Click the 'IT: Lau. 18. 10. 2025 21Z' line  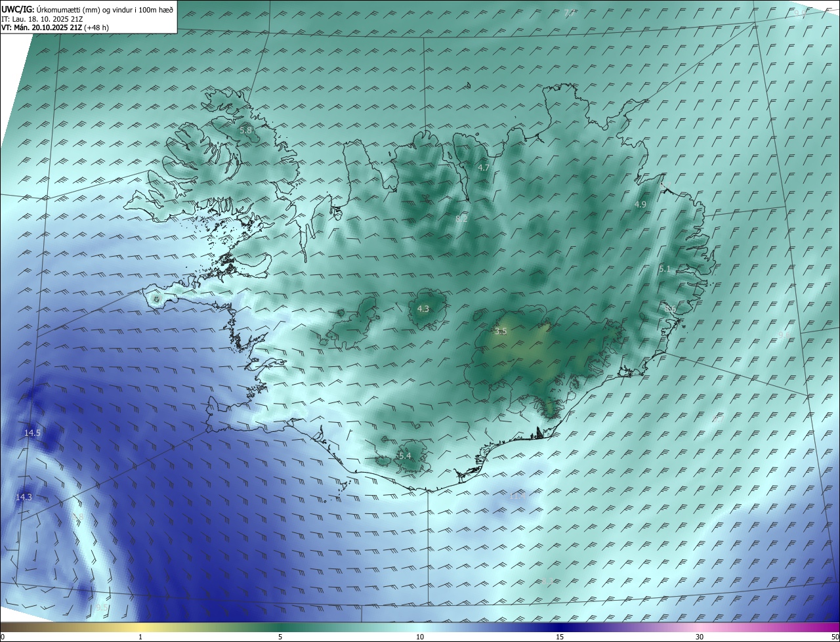[41, 20]
